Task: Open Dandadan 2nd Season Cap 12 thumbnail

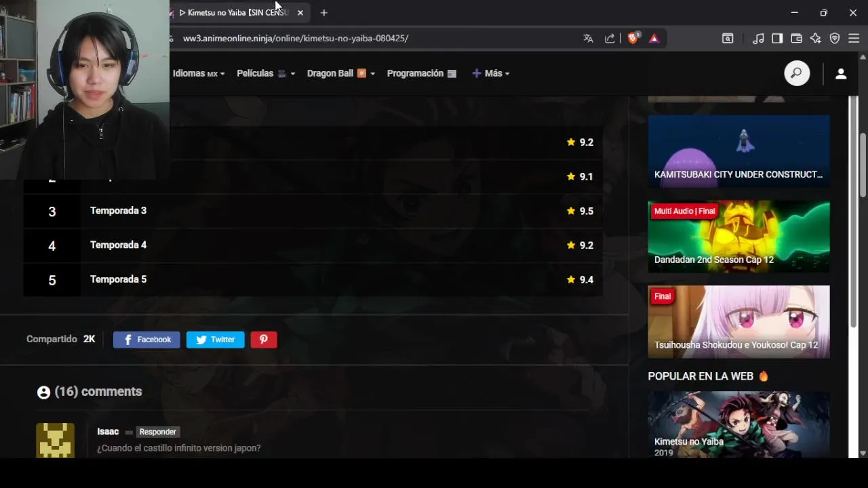Action: coord(738,237)
